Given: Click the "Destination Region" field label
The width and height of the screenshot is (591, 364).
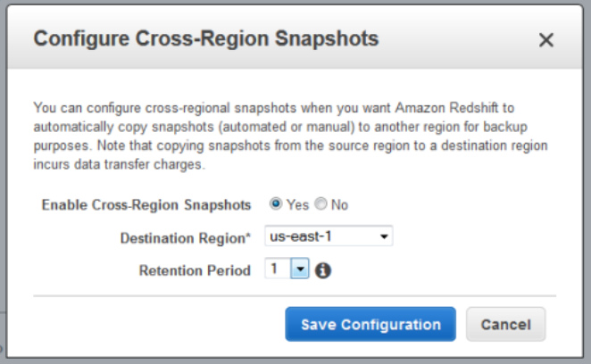Looking at the screenshot, I should tap(182, 238).
